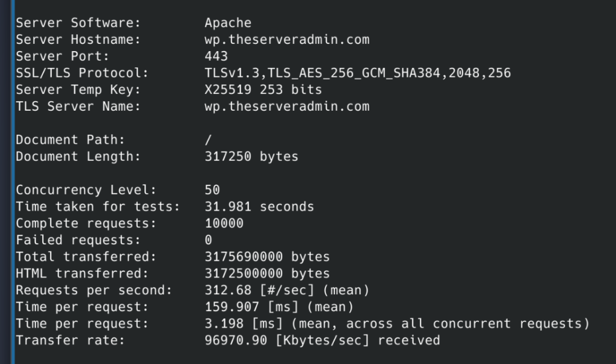
Task: Click the Failed requests value 0
Action: [x=209, y=240]
